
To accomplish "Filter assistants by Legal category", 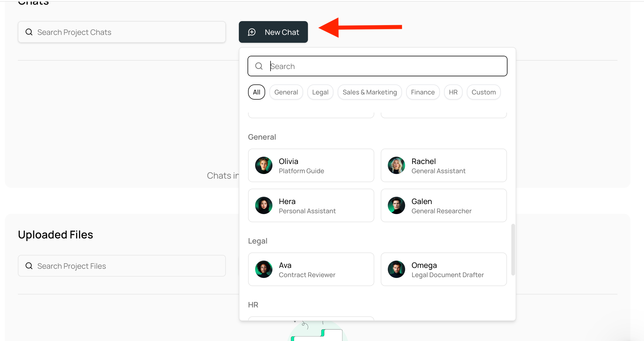I will click(320, 92).
